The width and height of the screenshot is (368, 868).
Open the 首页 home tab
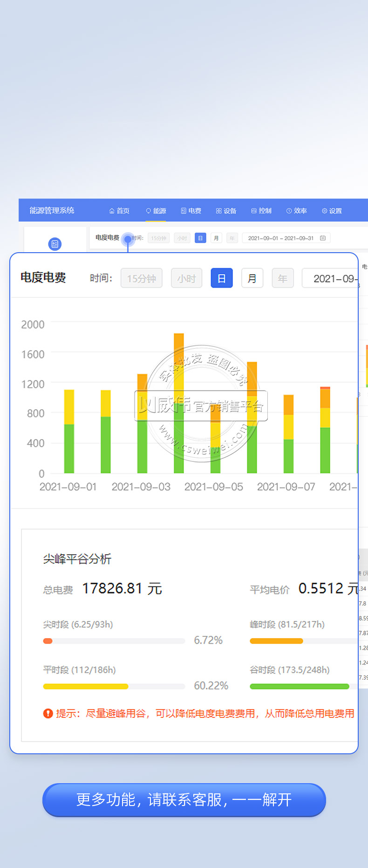tap(119, 211)
